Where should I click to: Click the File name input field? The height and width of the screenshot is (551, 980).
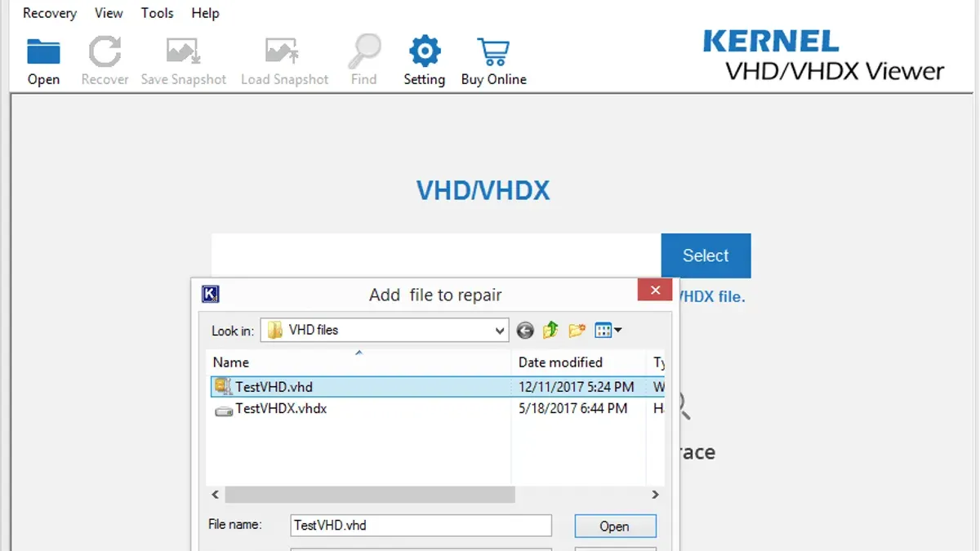coord(421,525)
